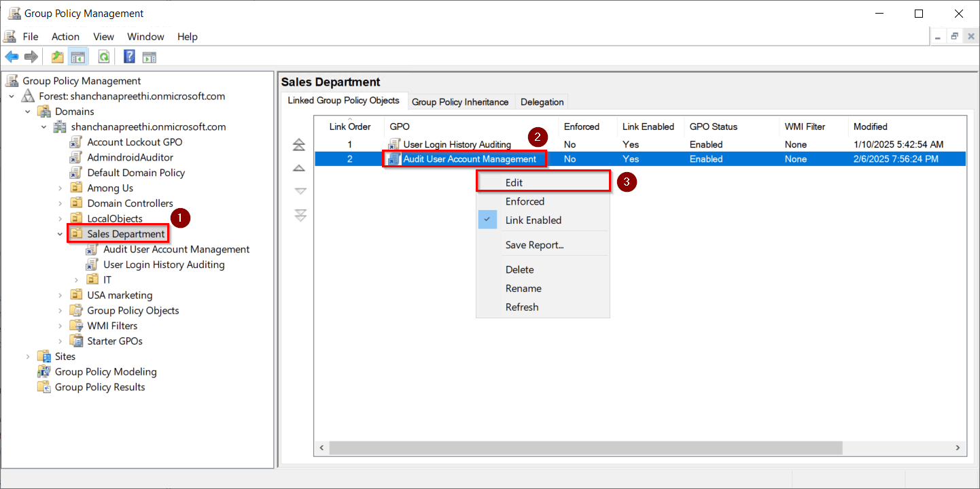This screenshot has width=980, height=489.
Task: Lower link order with the down arrow
Action: 299,191
